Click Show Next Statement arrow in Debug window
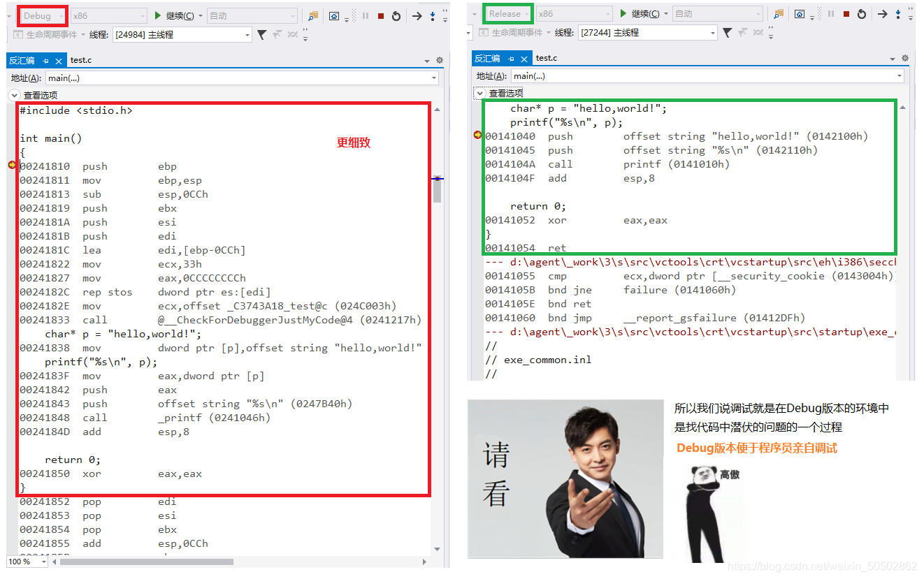 click(x=417, y=16)
